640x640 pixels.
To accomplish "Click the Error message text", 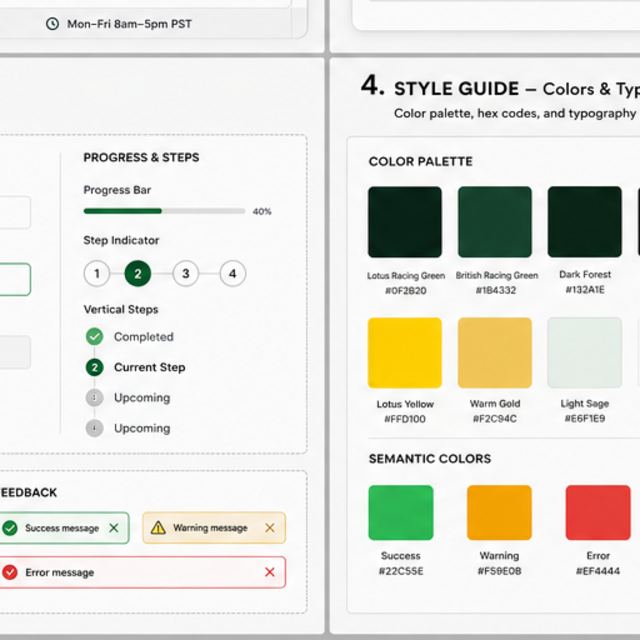I will point(60,573).
